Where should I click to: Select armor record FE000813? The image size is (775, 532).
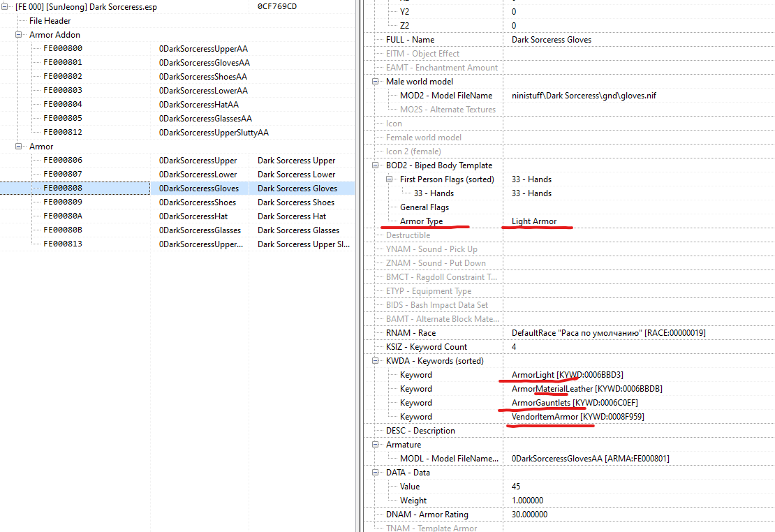click(177, 244)
